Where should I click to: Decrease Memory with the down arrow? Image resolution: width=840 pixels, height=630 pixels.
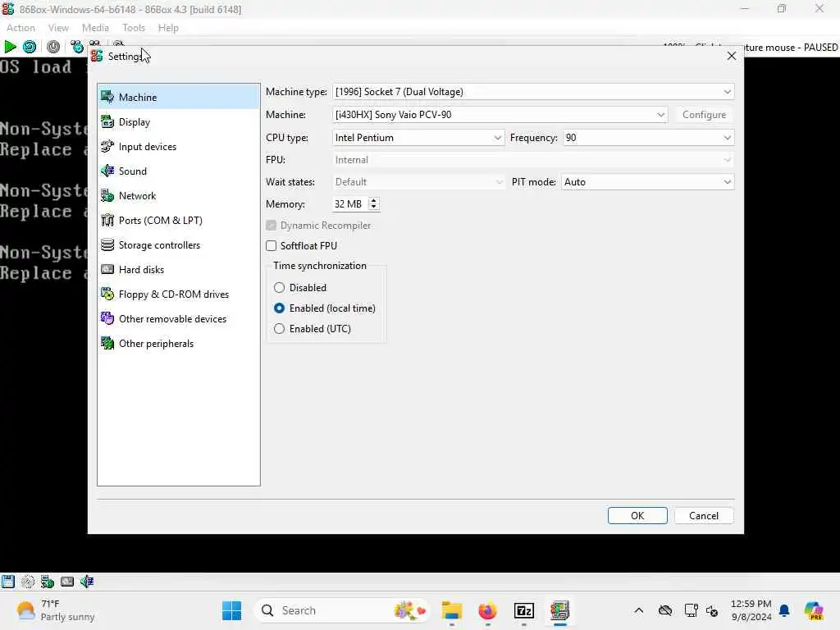click(373, 208)
